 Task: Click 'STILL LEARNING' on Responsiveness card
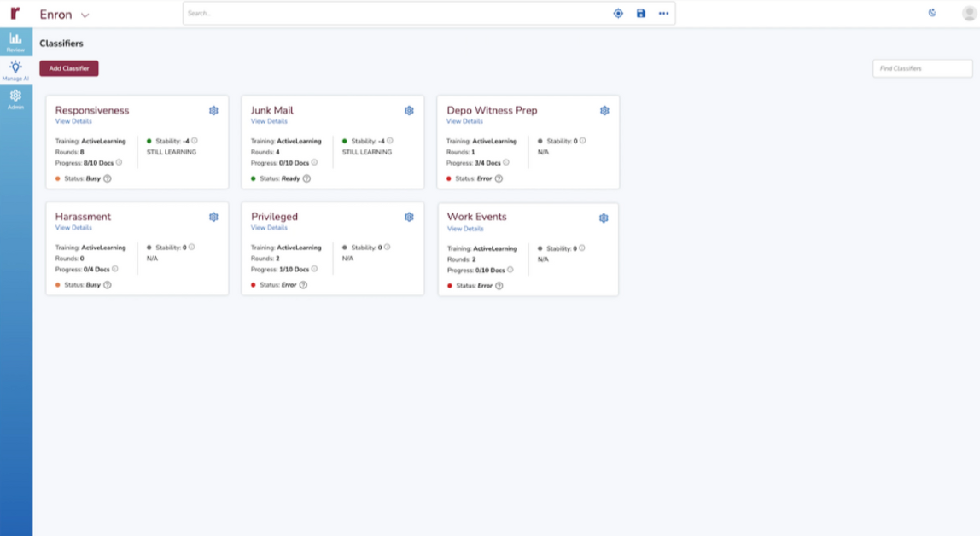coord(172,152)
